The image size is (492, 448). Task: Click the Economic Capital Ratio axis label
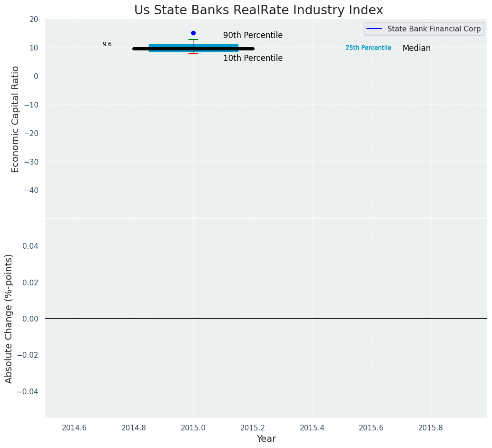[x=16, y=119]
